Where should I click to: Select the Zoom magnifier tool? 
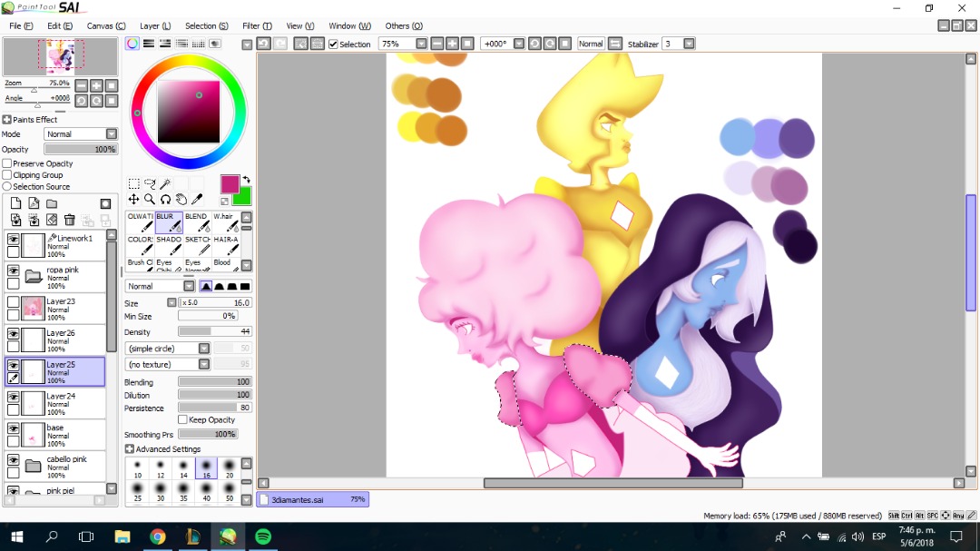coord(150,199)
